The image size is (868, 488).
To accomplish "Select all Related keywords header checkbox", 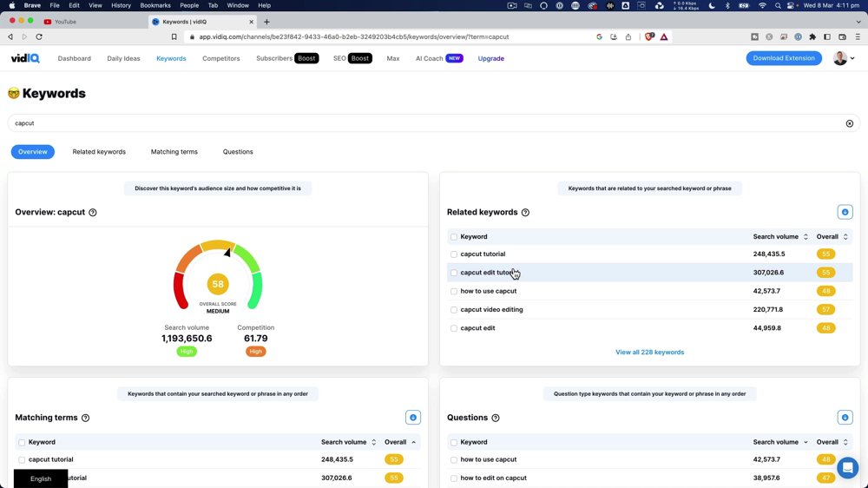I will pyautogui.click(x=454, y=237).
